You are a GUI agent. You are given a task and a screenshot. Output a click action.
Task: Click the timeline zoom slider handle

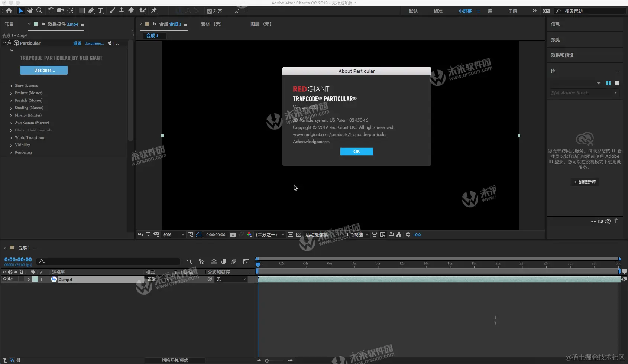click(267, 360)
